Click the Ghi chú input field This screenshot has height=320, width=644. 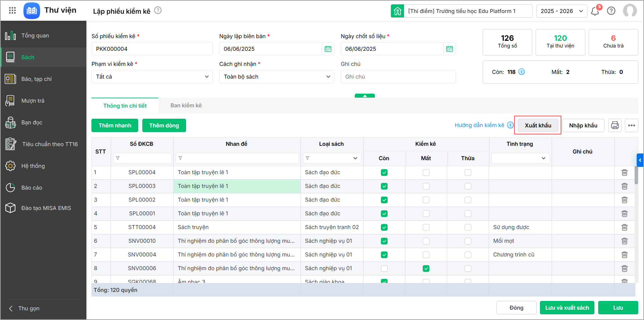[398, 77]
